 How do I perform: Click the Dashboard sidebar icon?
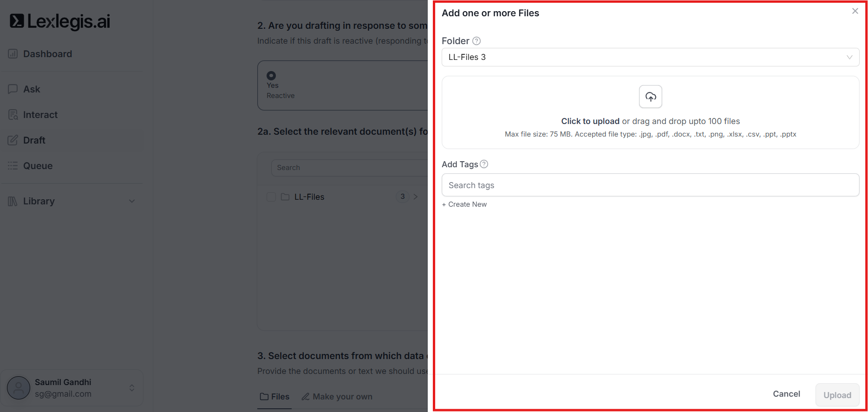pyautogui.click(x=13, y=54)
